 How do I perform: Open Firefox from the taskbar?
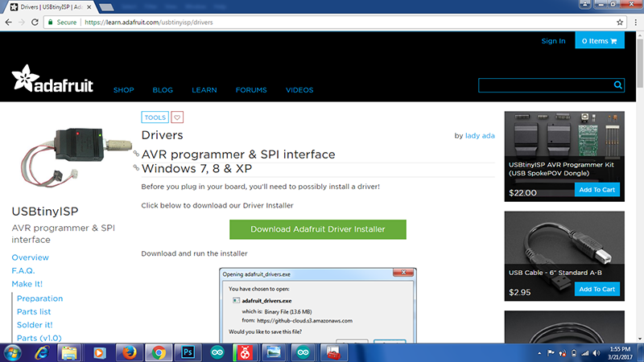129,353
